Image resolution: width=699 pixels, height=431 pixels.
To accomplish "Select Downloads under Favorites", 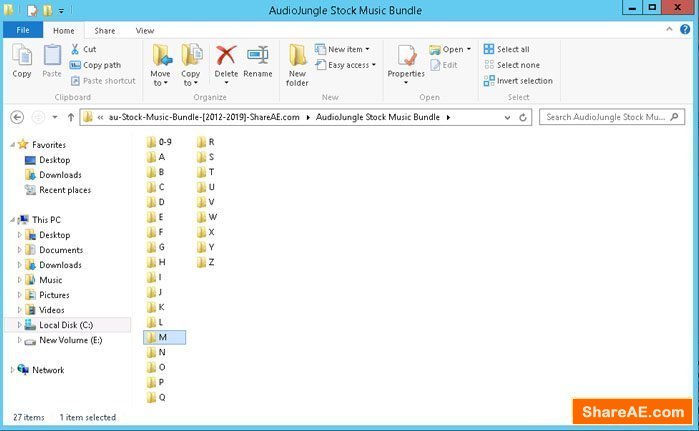I will 60,175.
